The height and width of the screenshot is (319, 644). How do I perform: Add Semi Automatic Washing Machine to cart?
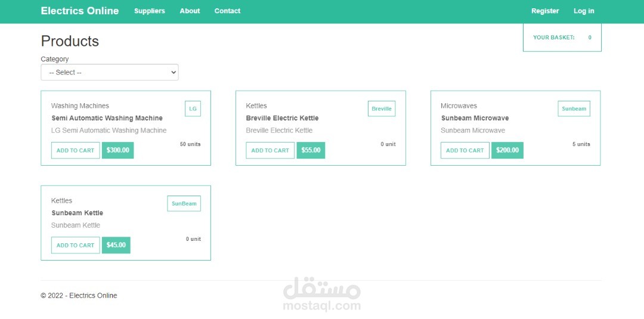pos(76,150)
